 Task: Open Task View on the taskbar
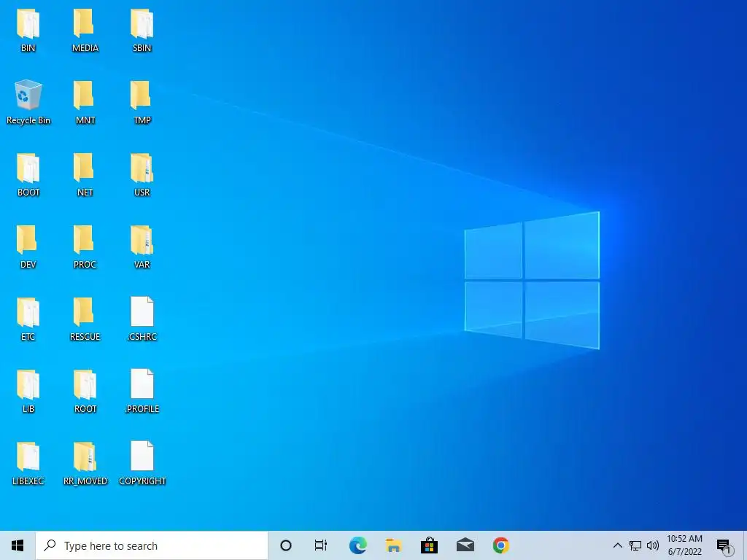coord(321,545)
